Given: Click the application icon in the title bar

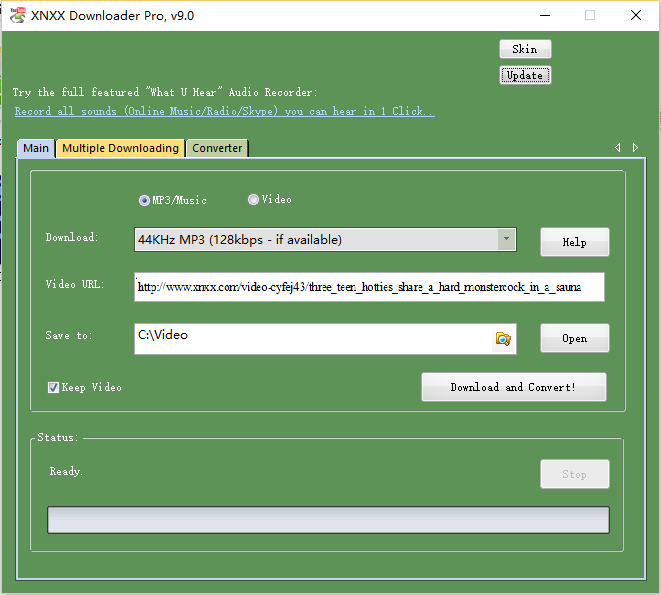Looking at the screenshot, I should click(17, 16).
